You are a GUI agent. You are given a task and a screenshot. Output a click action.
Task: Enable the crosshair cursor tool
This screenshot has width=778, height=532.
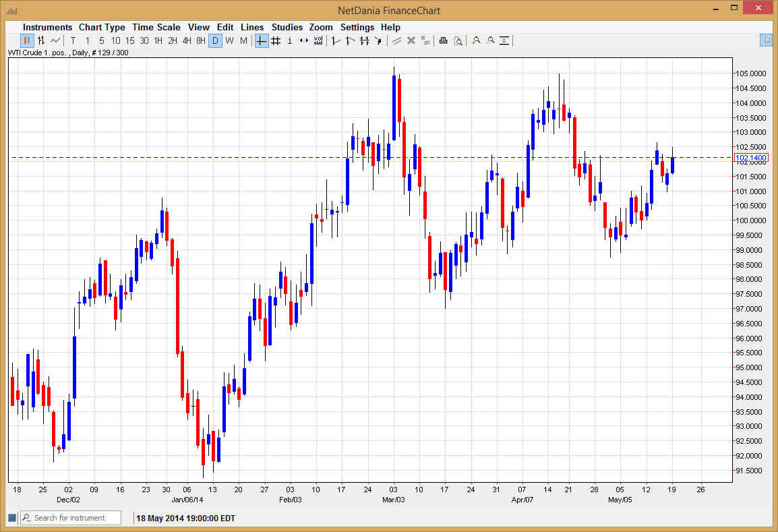click(261, 40)
